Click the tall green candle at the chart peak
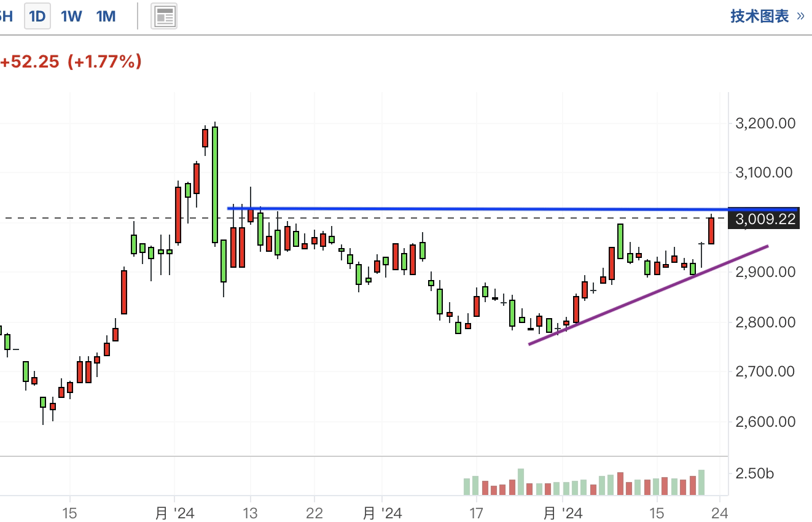This screenshot has height=522, width=812. [x=215, y=184]
